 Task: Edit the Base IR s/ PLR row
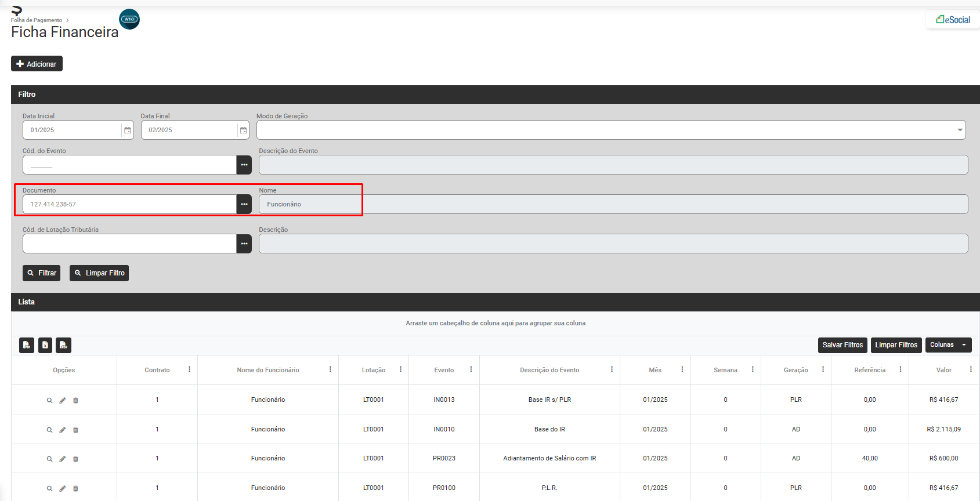tap(63, 400)
